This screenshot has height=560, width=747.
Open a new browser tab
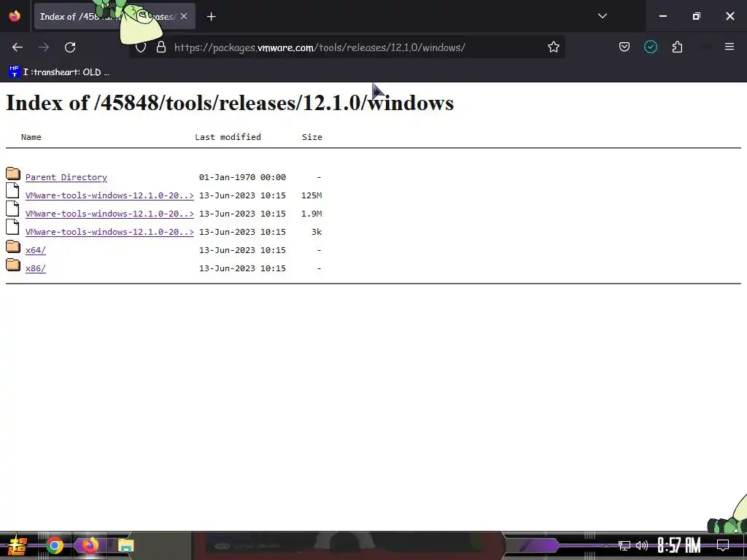[211, 17]
